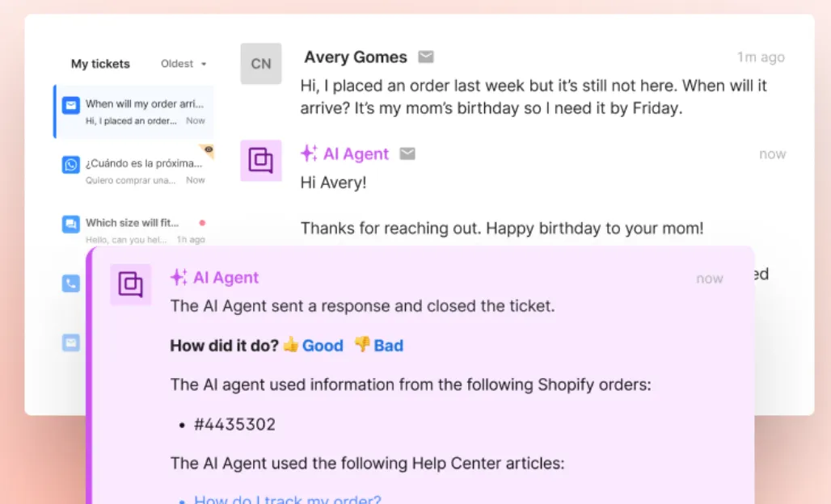Click the Avery Gomes customer name
This screenshot has height=504, width=831.
coord(356,57)
